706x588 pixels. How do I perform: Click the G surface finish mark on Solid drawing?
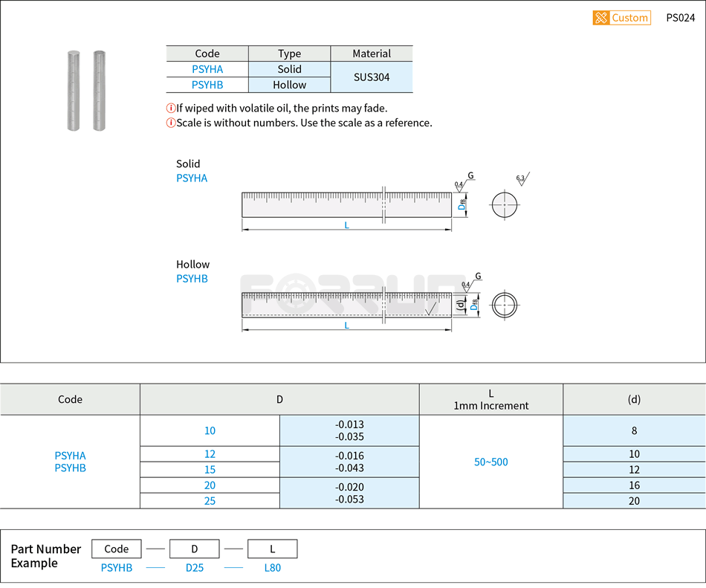[x=469, y=176]
